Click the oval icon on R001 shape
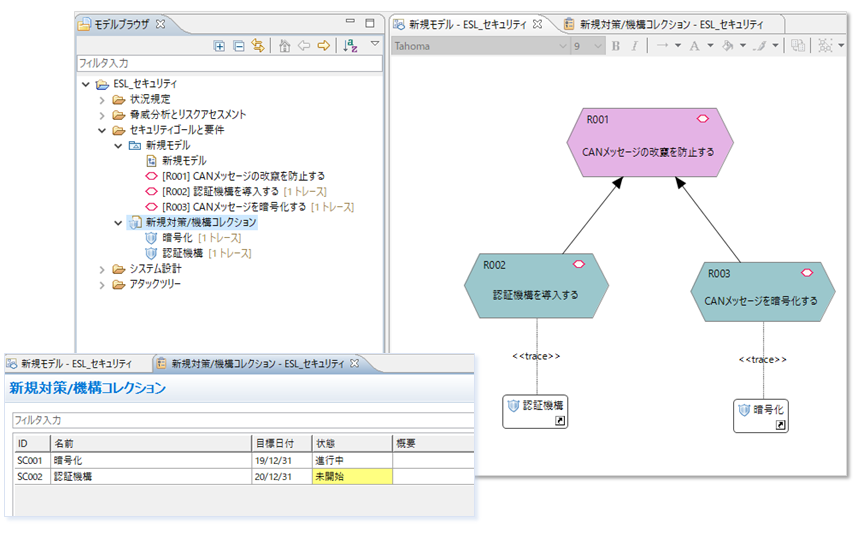 [703, 119]
